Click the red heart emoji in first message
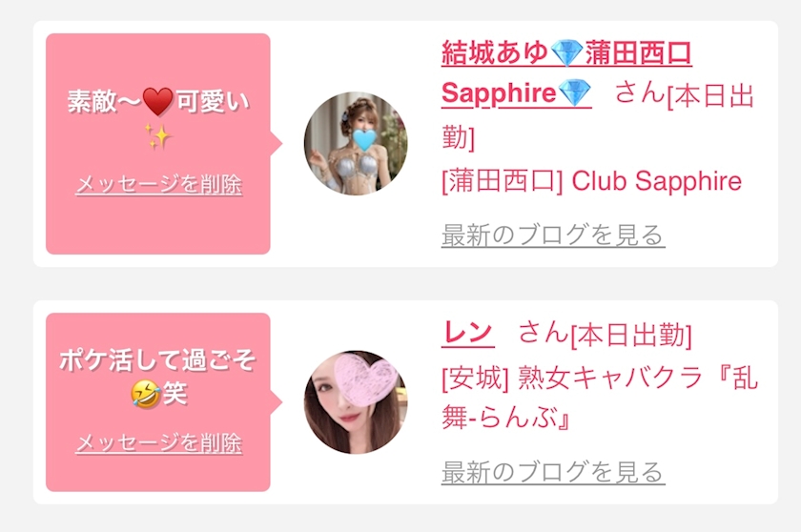This screenshot has width=801, height=532. tap(158, 101)
